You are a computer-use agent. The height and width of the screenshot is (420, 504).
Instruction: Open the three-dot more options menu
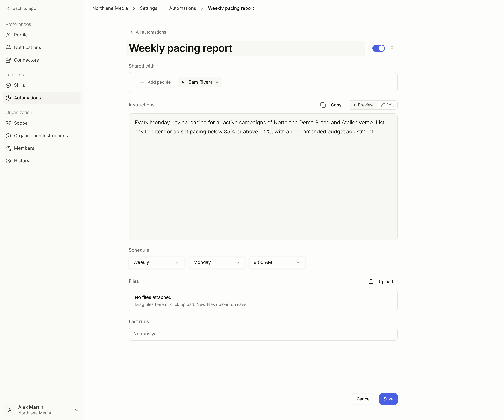click(x=392, y=48)
